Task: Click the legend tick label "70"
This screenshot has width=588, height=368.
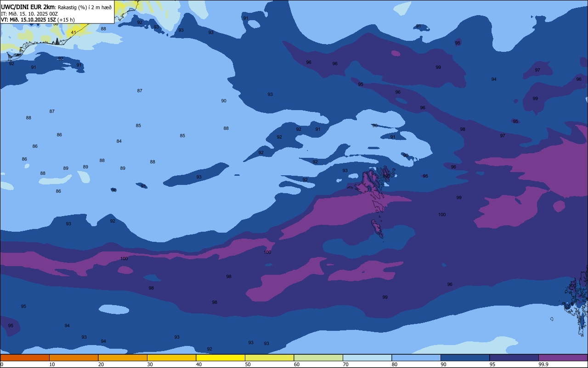Action: pyautogui.click(x=346, y=364)
